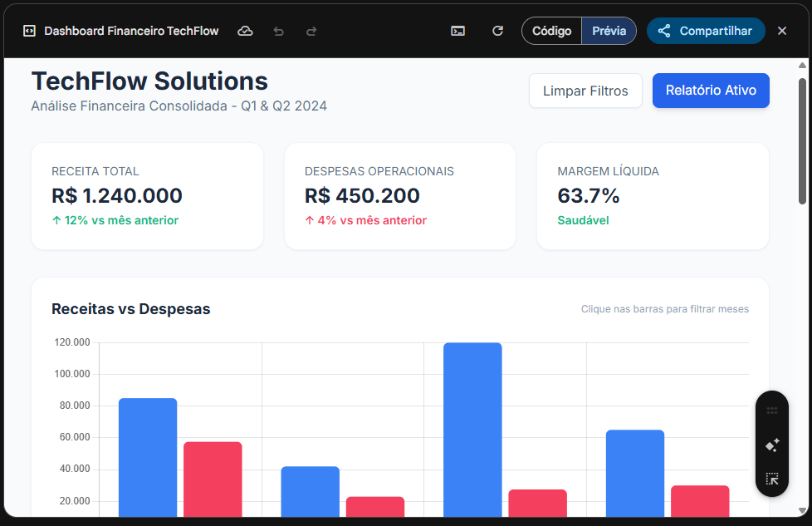
Task: Click the Margem Líquida value 63.7%
Action: click(589, 196)
